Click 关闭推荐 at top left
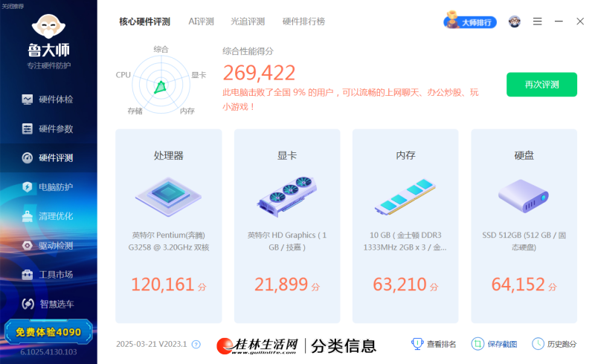This screenshot has width=595, height=364. coord(13,6)
